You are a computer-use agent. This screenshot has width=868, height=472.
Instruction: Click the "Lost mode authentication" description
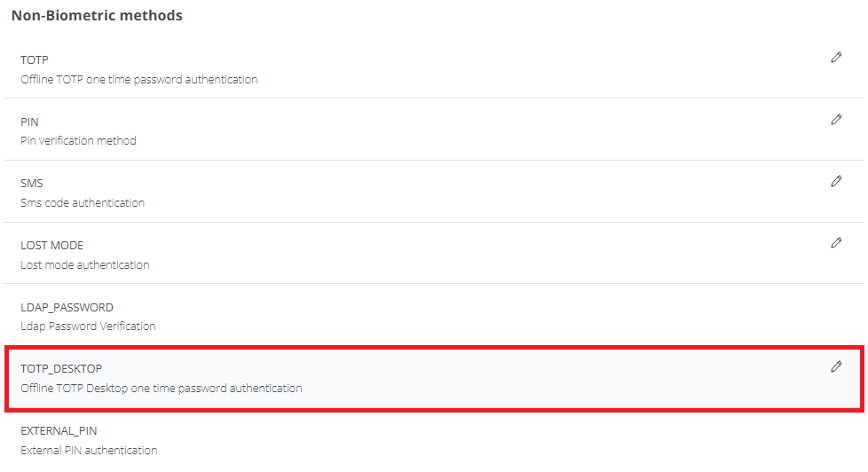[x=85, y=265]
